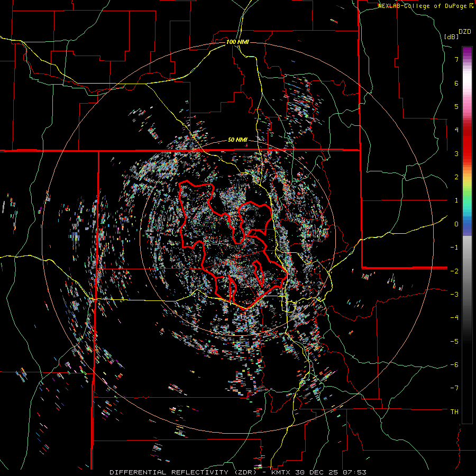Image resolution: width=476 pixels, height=476 pixels.
Task: Click the -6 value on the color scale
Action: point(454,365)
